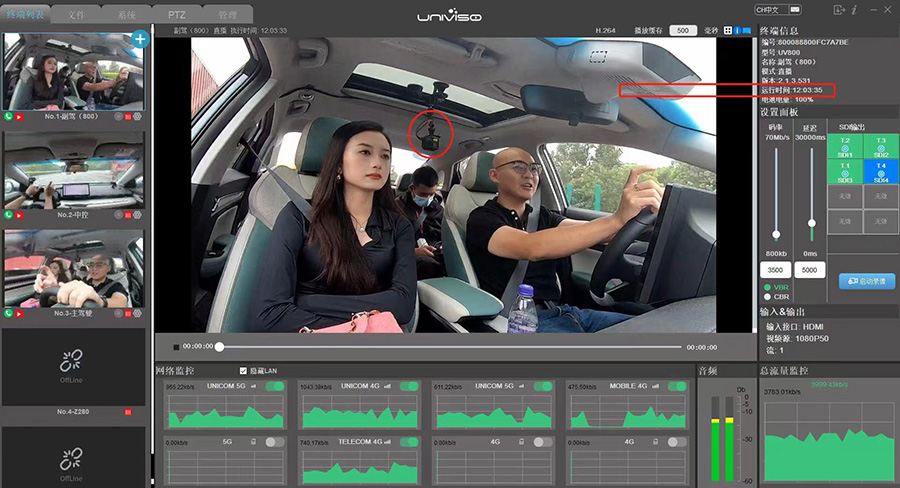This screenshot has width=900, height=488.
Task: Disable the UNICOM 5G 955.22kb/s link
Action: pyautogui.click(x=275, y=386)
